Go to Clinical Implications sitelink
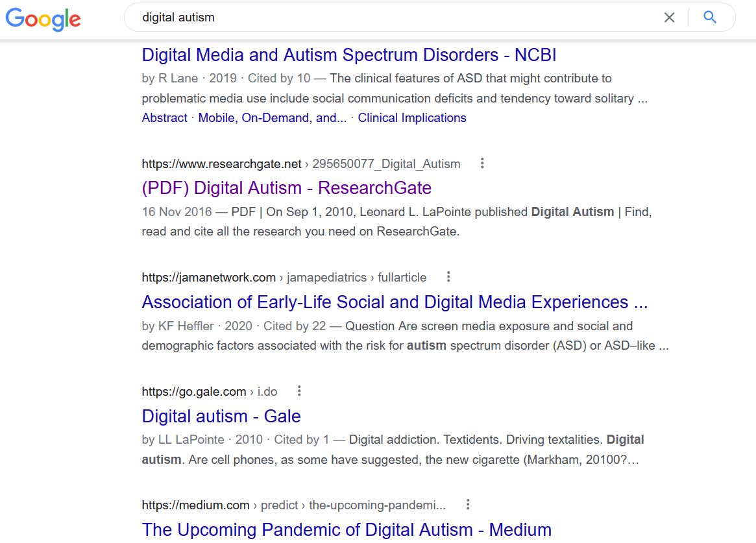 (412, 117)
